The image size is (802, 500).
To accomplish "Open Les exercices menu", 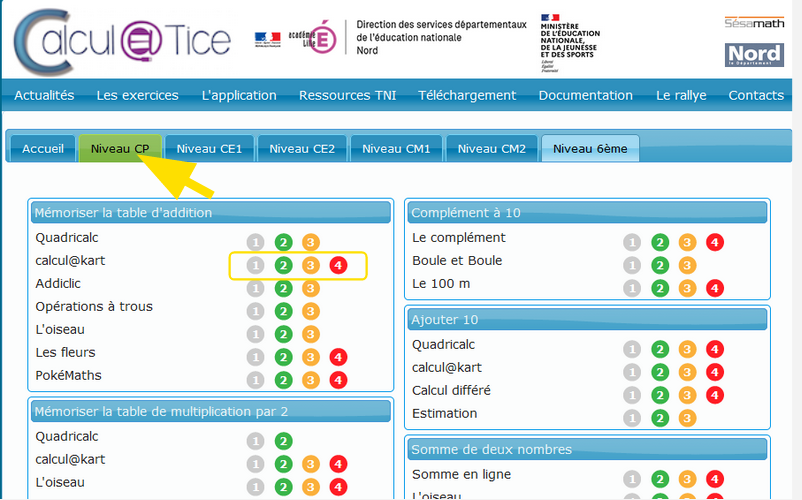I will 138,95.
